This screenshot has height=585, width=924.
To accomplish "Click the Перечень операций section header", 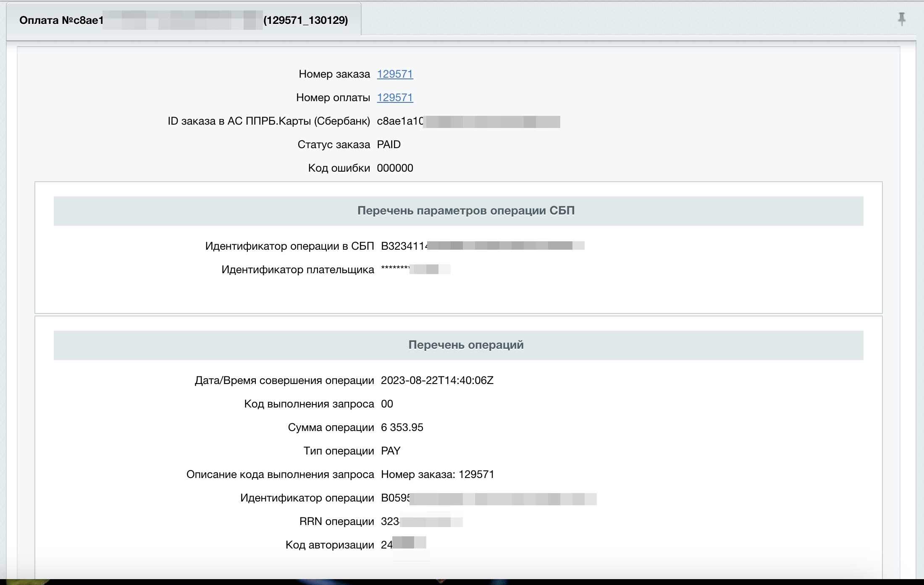I will 466,345.
